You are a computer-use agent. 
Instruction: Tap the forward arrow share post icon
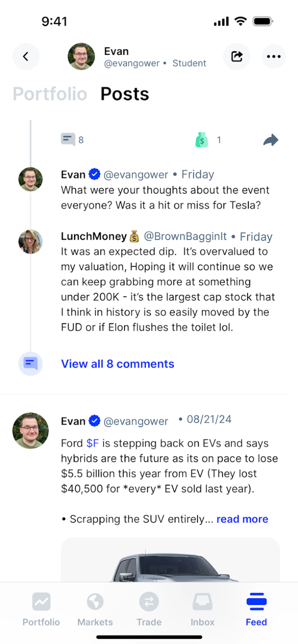click(x=271, y=140)
